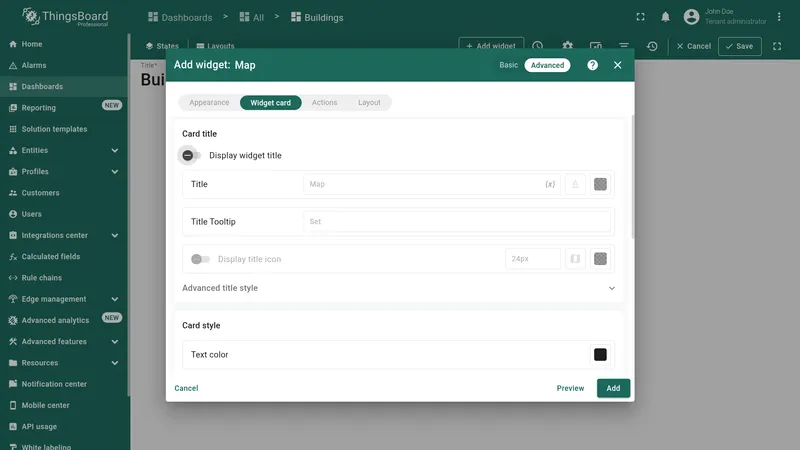Toggle fullscreen icon in top bar
This screenshot has width=800, height=450.
pyautogui.click(x=640, y=17)
